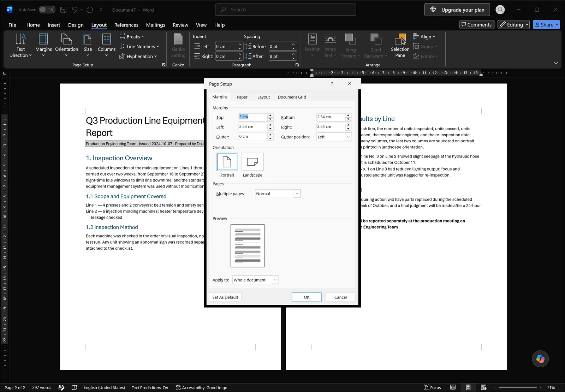The width and height of the screenshot is (565, 392).
Task: Click Upgrade your plan button
Action: coord(457,10)
